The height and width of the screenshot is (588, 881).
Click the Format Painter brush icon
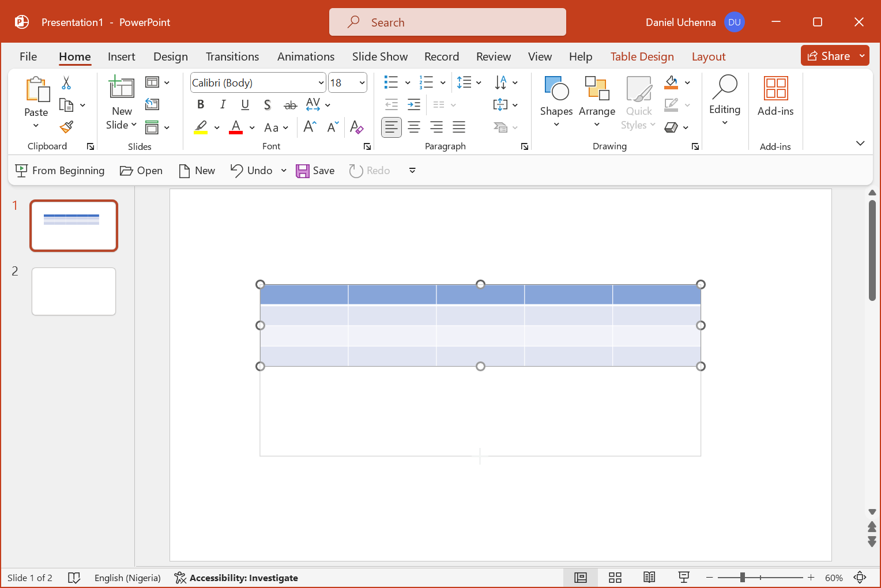67,127
